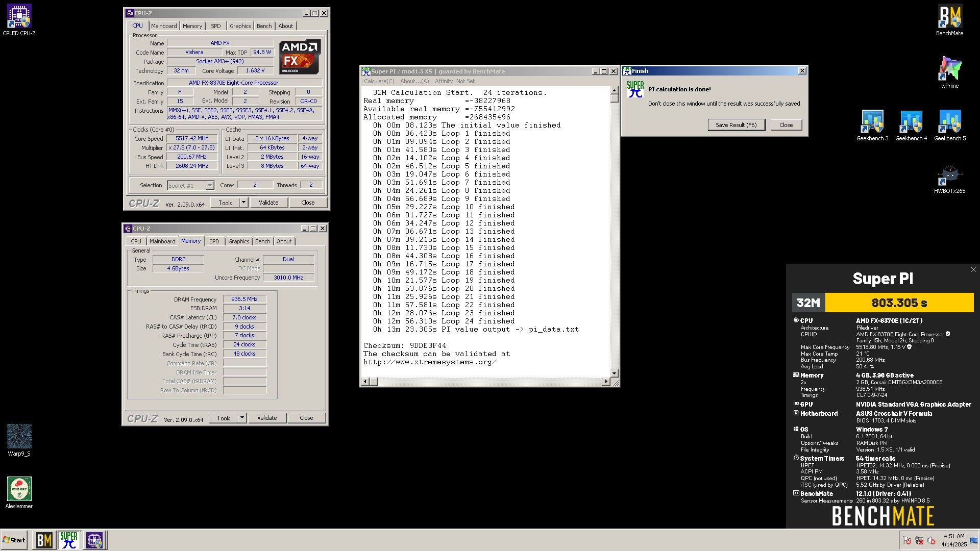980x551 pixels.
Task: Click the Super PI title bar icon
Action: [366, 71]
